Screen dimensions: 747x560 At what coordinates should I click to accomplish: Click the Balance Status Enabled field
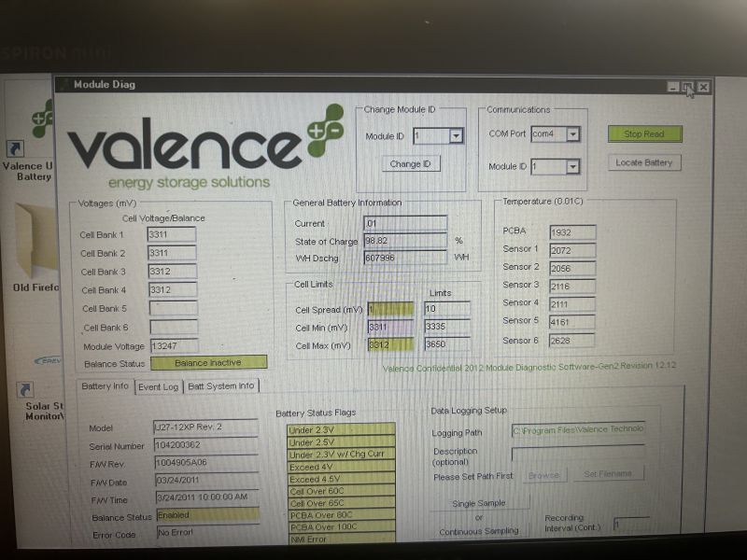(208, 515)
